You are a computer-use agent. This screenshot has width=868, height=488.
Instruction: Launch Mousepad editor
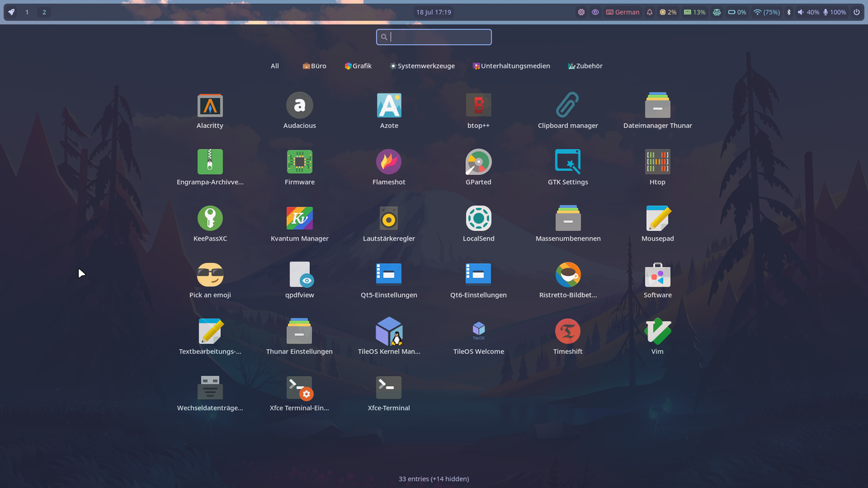(x=658, y=224)
